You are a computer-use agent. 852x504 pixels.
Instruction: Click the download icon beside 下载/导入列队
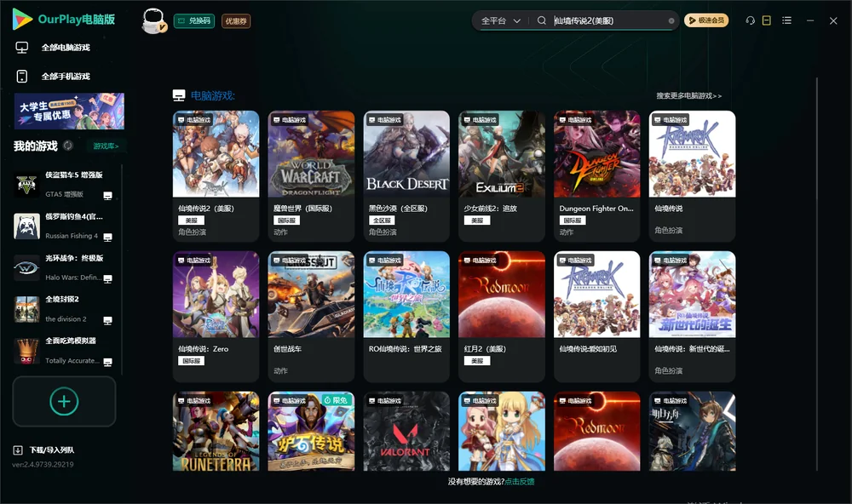tap(18, 450)
